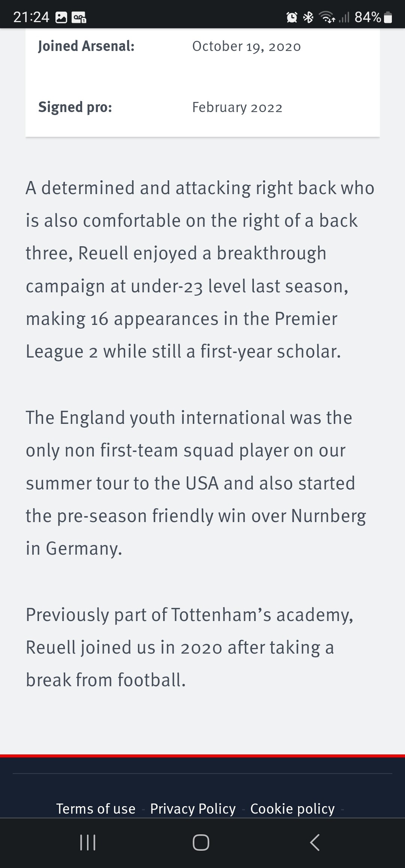This screenshot has height=868, width=405.
Task: Open the Privacy Policy link
Action: point(193,809)
